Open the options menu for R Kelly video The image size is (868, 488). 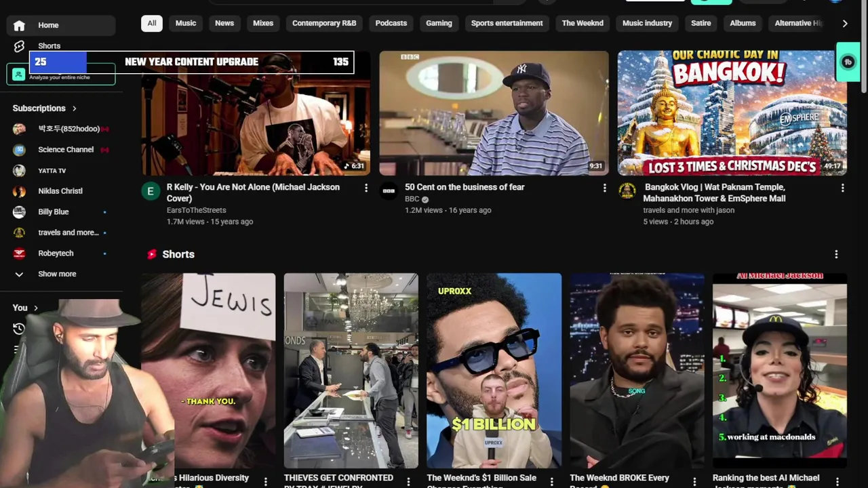coord(366,188)
